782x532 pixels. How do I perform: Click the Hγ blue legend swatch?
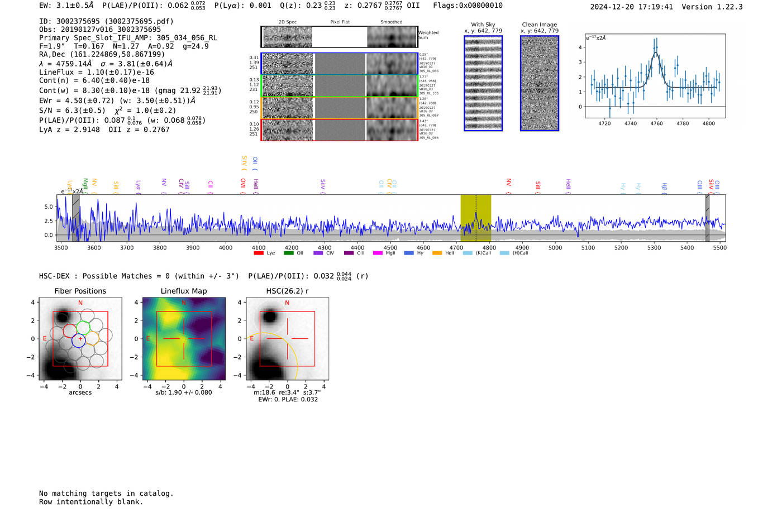[x=409, y=253]
